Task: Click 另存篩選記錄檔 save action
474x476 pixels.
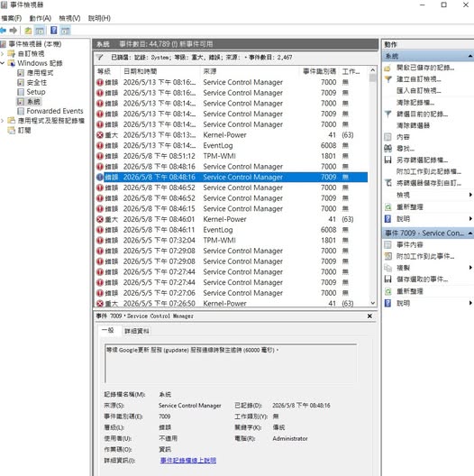Action: point(422,160)
